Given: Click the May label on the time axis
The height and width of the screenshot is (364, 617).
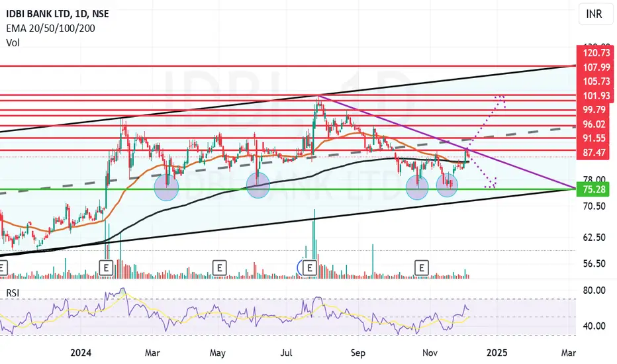Looking at the screenshot, I should coord(218,353).
